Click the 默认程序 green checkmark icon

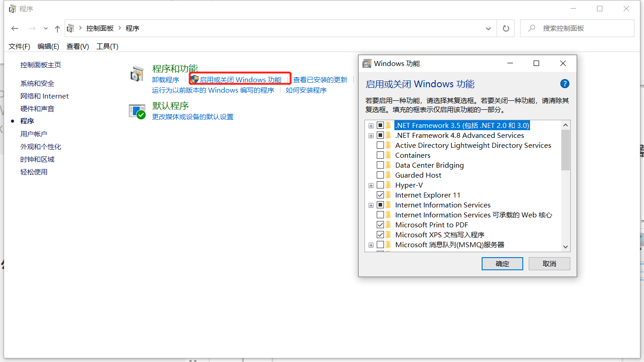pyautogui.click(x=137, y=111)
